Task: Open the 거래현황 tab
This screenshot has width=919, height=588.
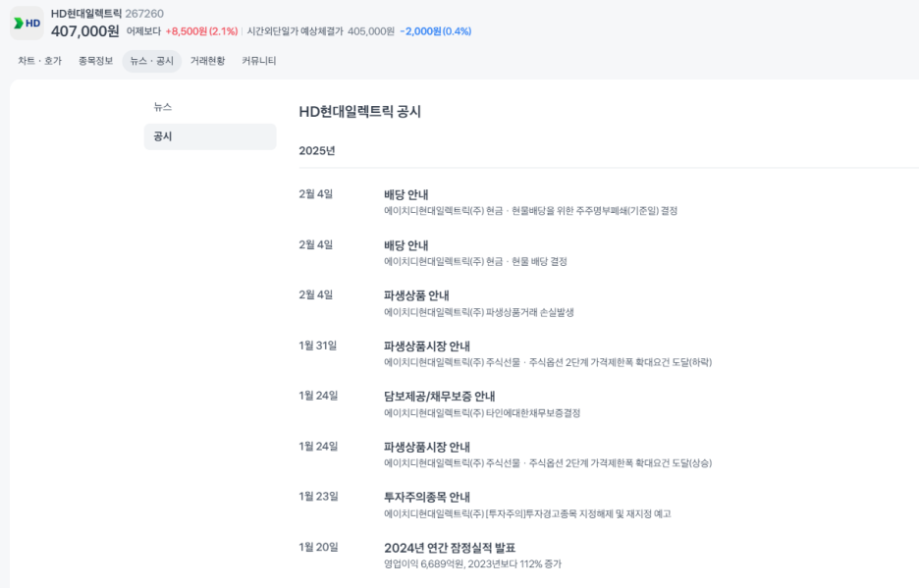Action: pos(207,61)
